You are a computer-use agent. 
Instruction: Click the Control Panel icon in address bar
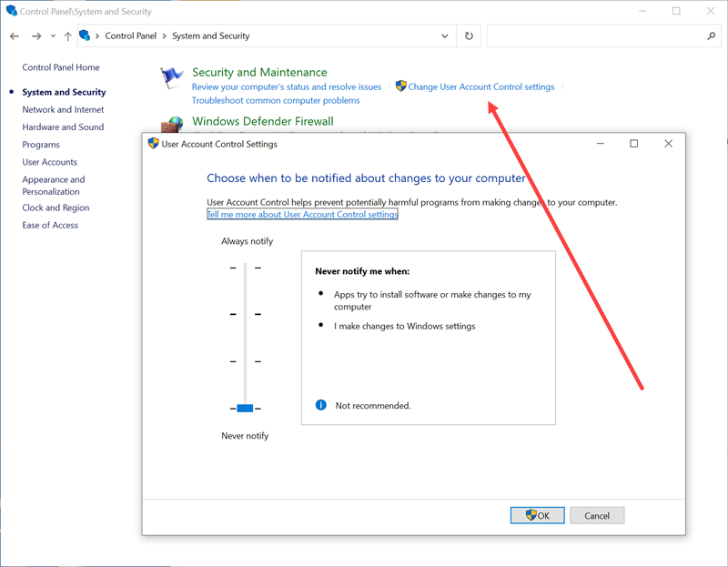pos(85,35)
